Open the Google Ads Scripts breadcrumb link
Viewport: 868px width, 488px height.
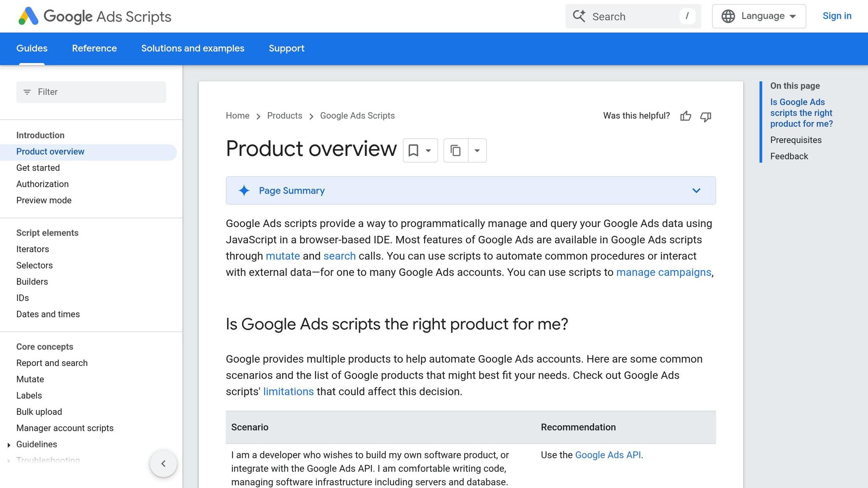(357, 116)
